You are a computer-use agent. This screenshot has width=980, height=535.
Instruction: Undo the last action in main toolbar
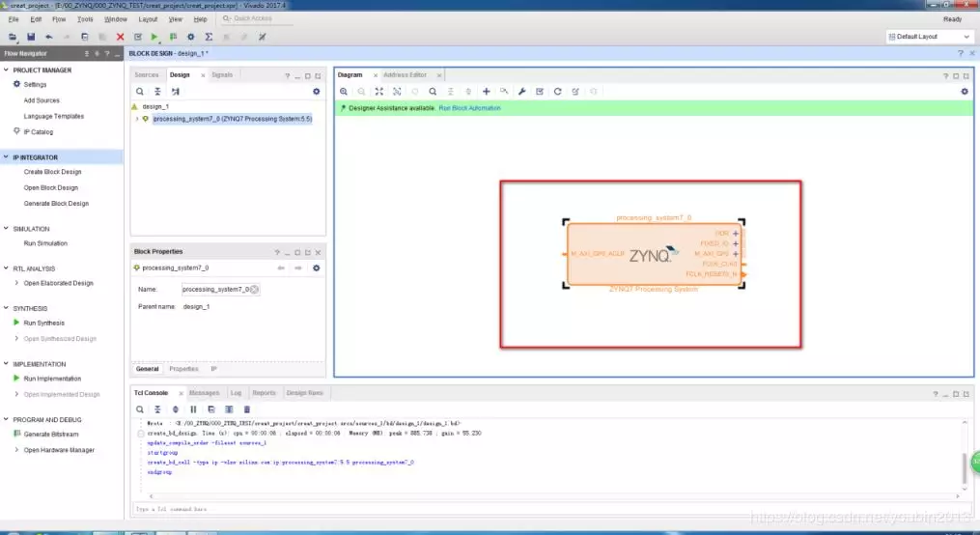[48, 37]
